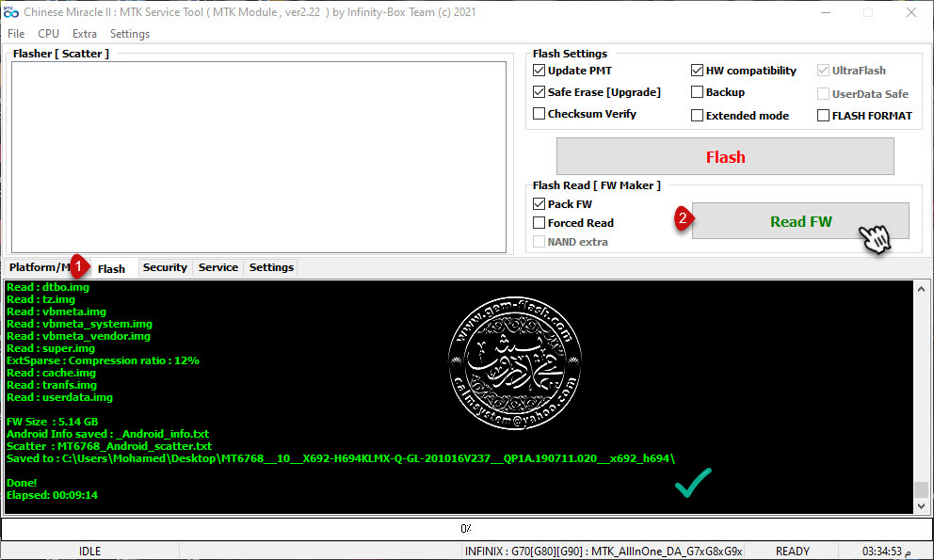Screen dimensions: 934x560
Task: Enable FLASH FORMAT checkbox
Action: click(x=823, y=115)
